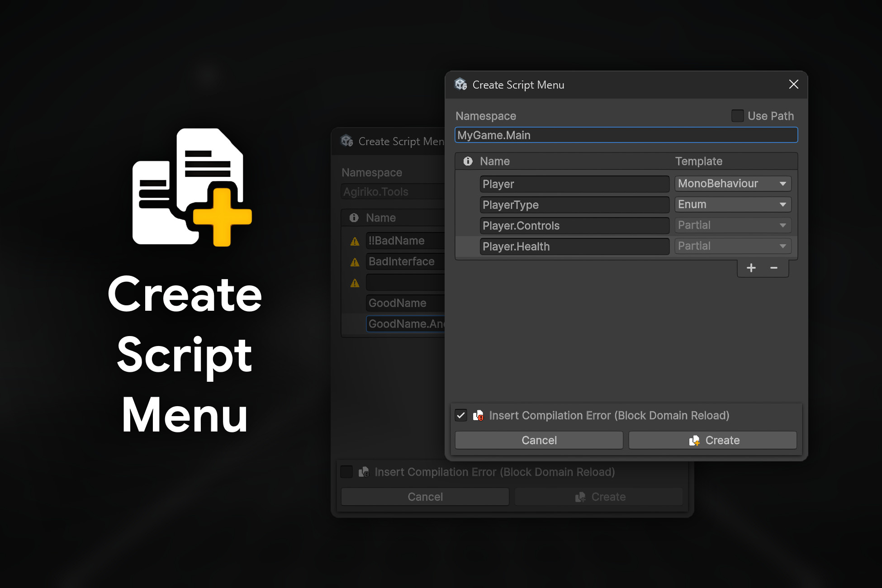Uncheck Insert Compilation Error in front window
This screenshot has height=588, width=882.
(461, 415)
